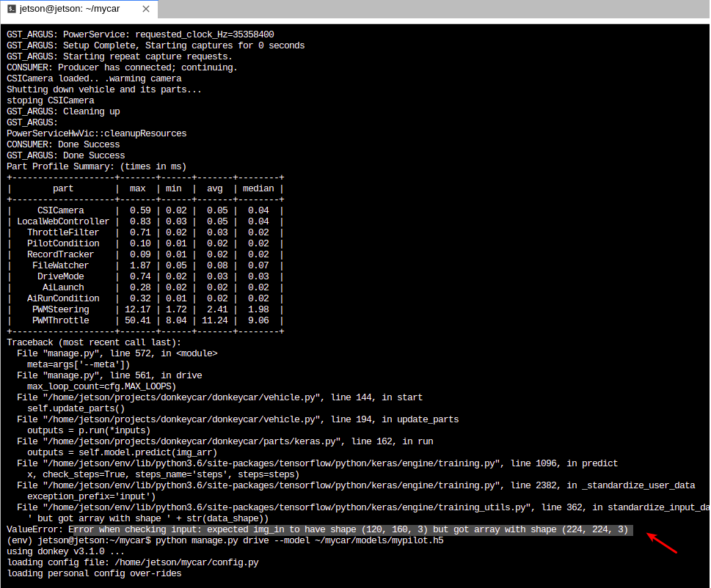711x588 pixels.
Task: Click the ThrottleFilter part name
Action: (x=63, y=232)
